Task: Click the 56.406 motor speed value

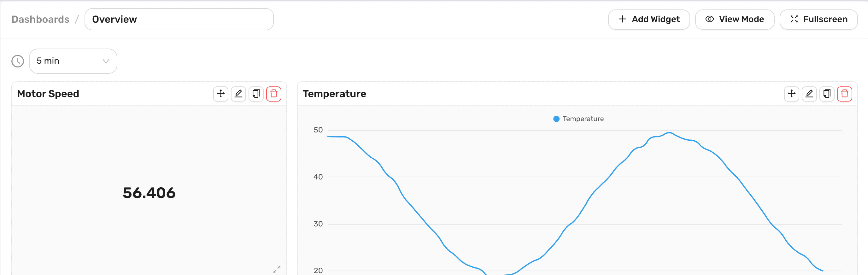Action: (149, 193)
